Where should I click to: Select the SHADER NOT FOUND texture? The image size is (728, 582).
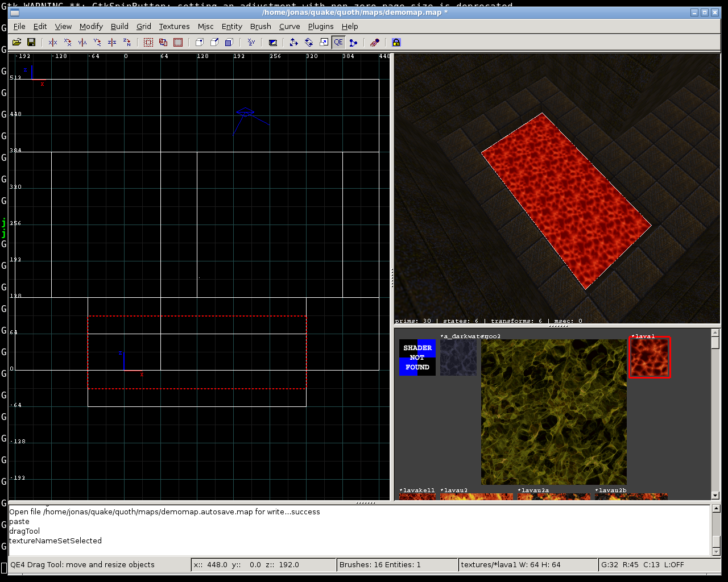417,357
